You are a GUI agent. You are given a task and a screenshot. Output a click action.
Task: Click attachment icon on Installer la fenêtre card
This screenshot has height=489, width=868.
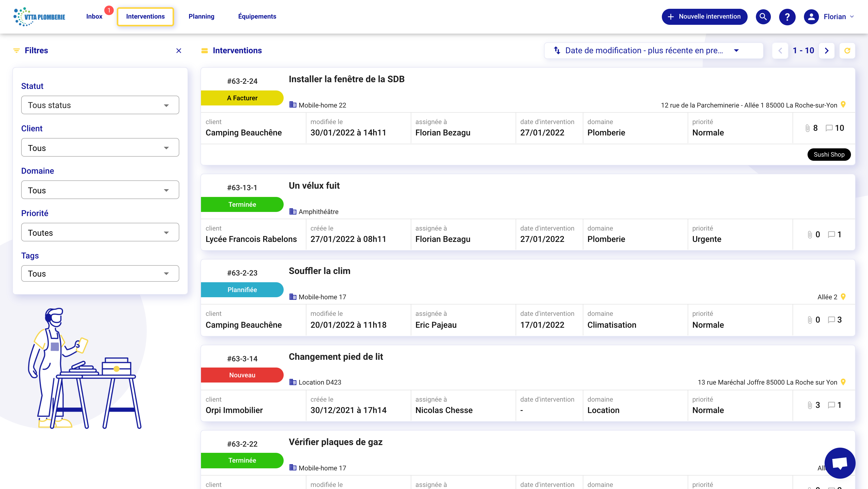[x=808, y=128]
